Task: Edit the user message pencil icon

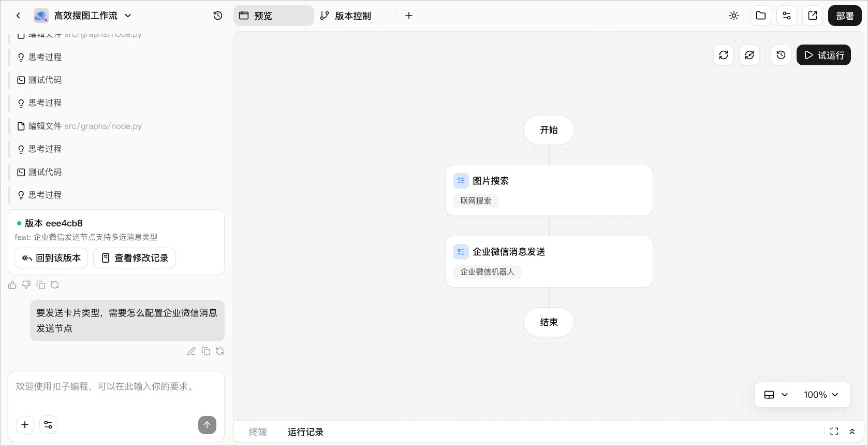Action: point(192,351)
